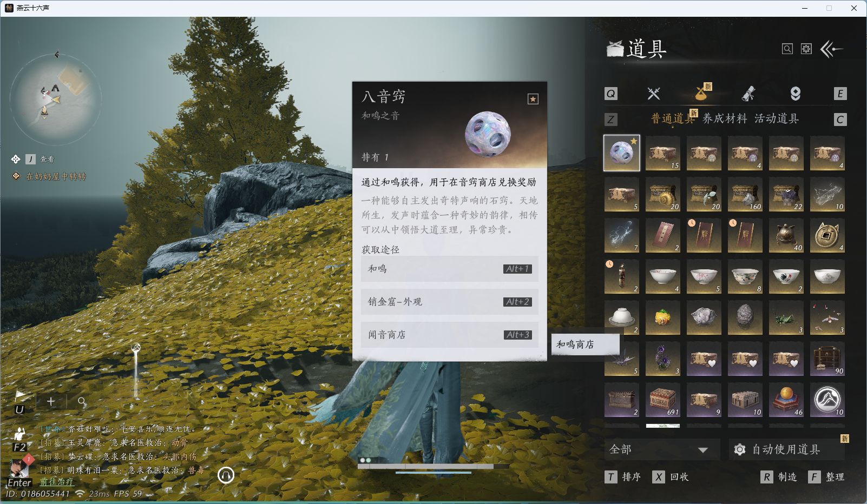Select the bronze coin item with count 4
Screen dimensions: 867x504
click(827, 235)
